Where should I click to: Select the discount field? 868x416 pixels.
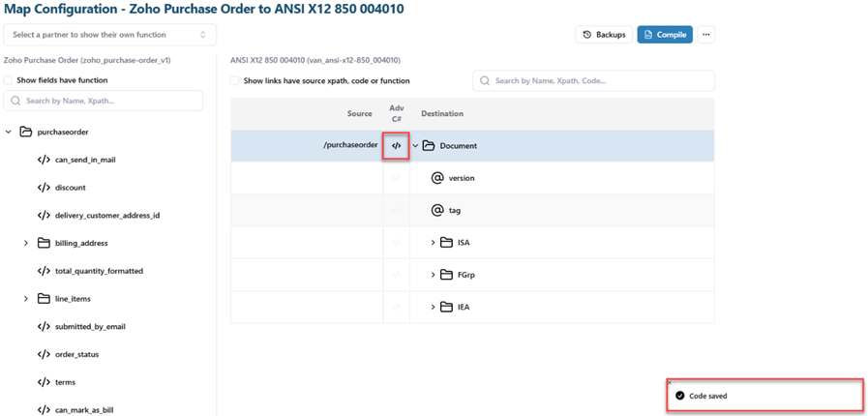pyautogui.click(x=71, y=188)
